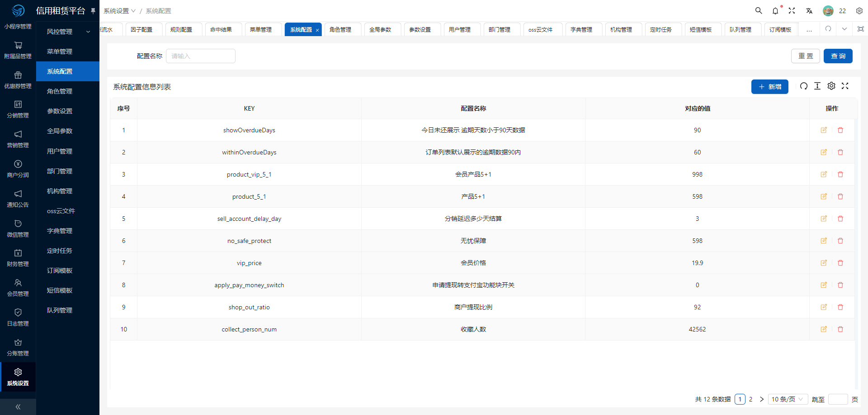
Task: Select the 42562 value cell
Action: click(697, 329)
